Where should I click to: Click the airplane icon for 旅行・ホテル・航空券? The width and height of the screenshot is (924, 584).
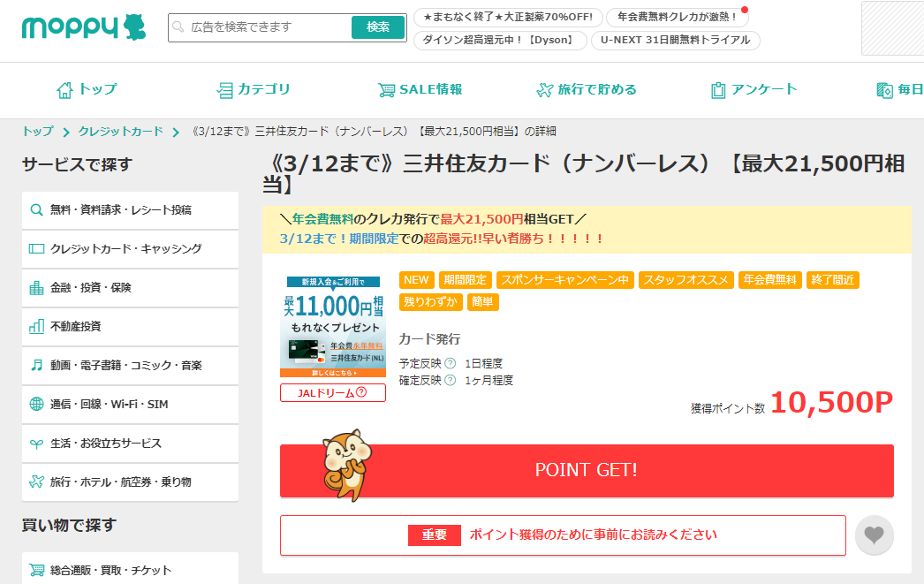pyautogui.click(x=36, y=482)
